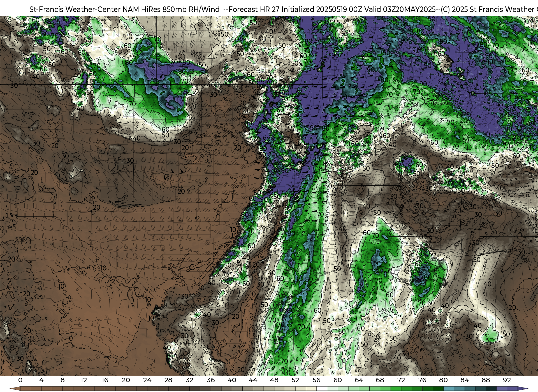The width and height of the screenshot is (538, 392).
Task: Click the colorbar label "76"
Action: tap(422, 380)
